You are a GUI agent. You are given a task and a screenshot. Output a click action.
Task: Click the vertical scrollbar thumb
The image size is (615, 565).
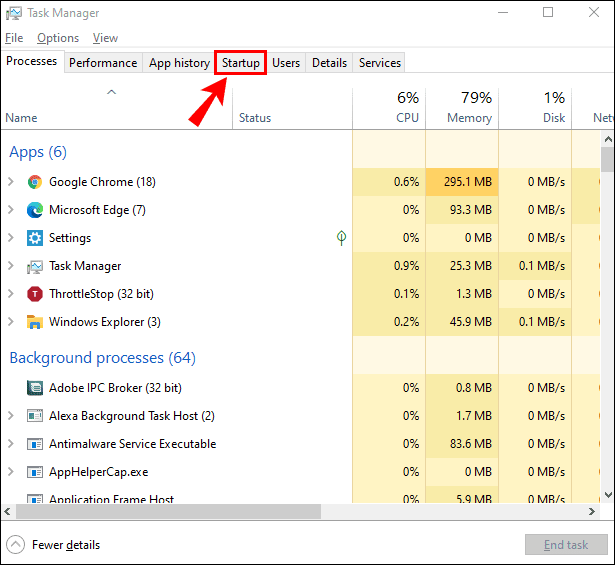click(x=608, y=159)
